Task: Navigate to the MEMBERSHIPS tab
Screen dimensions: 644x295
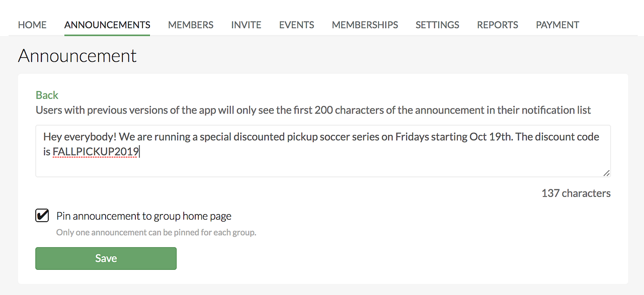Action: click(x=365, y=25)
